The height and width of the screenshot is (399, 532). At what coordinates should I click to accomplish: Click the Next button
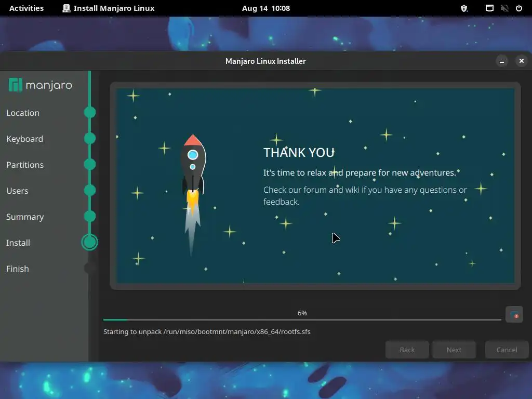tap(454, 350)
